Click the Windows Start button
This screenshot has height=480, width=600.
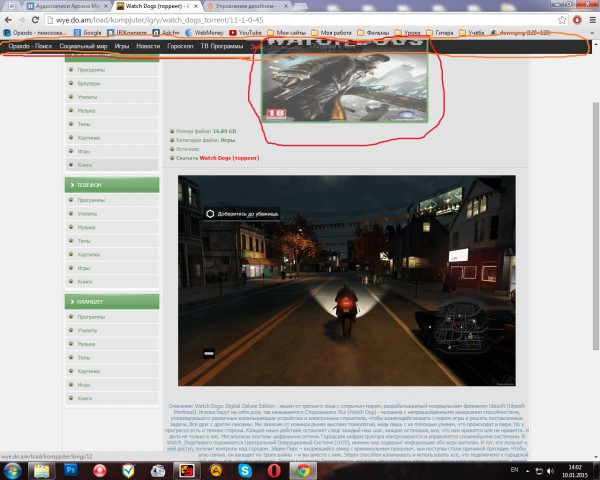pyautogui.click(x=13, y=468)
